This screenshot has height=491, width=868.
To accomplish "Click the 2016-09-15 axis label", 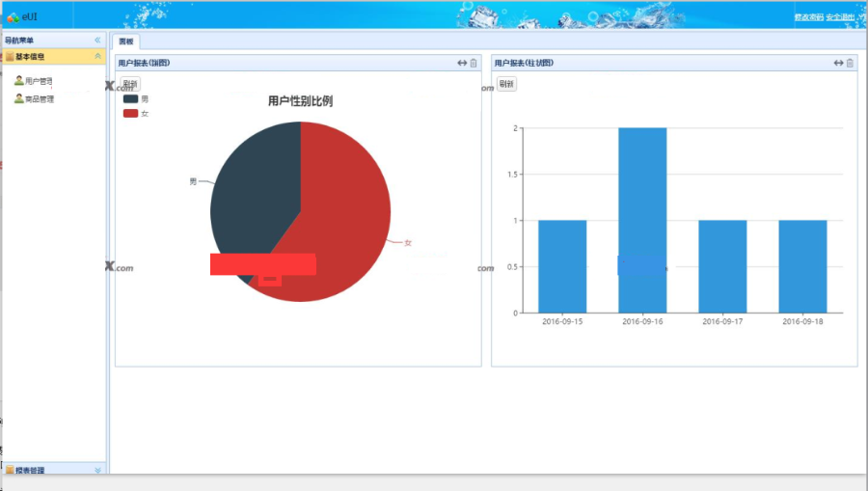I will click(x=562, y=321).
